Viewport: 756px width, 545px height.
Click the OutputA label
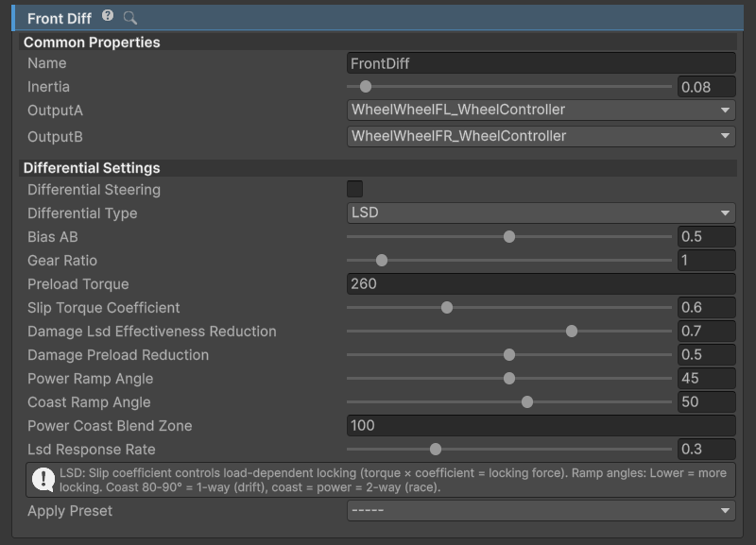[x=56, y=111]
